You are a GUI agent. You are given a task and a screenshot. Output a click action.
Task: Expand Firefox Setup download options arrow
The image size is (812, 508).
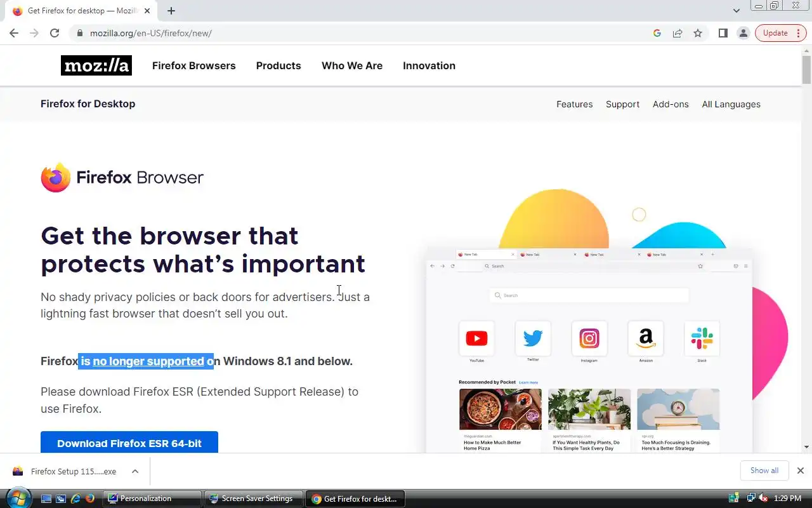[135, 471]
